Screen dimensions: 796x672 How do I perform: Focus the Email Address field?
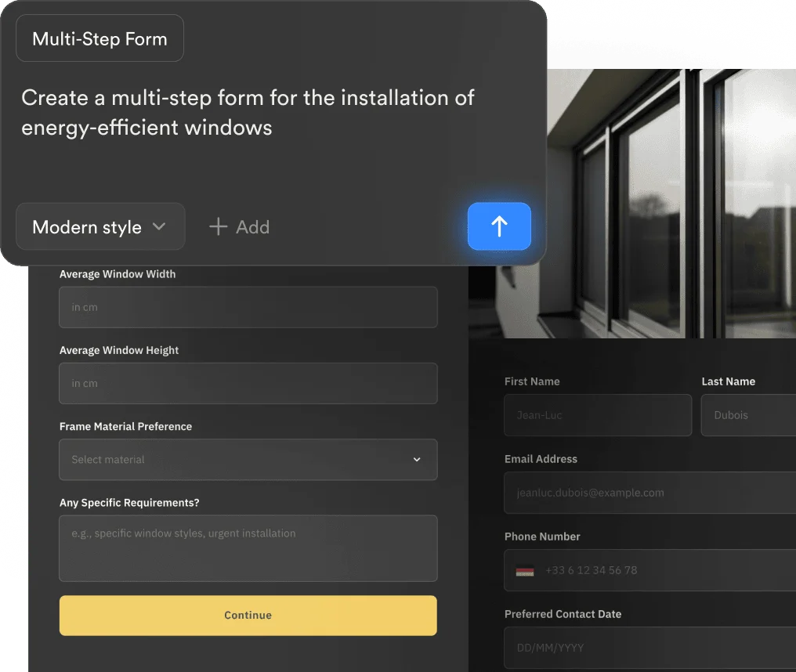[x=649, y=493]
